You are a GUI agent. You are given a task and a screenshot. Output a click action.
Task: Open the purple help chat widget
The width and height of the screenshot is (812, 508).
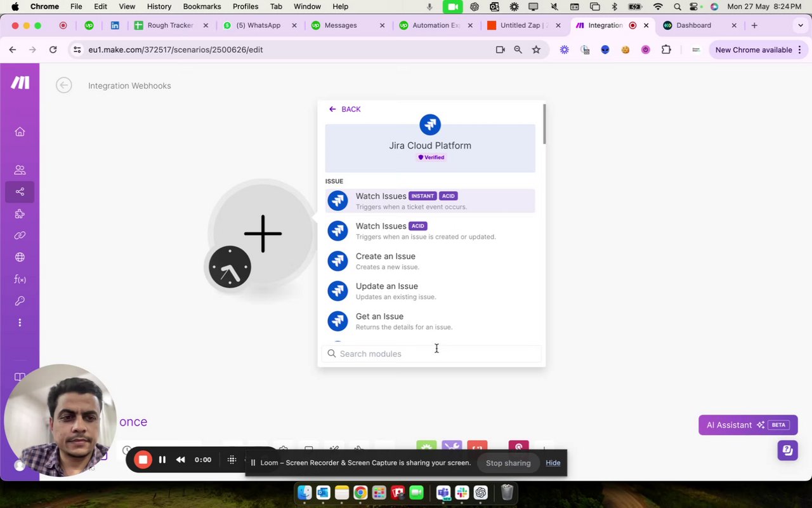pyautogui.click(x=787, y=450)
